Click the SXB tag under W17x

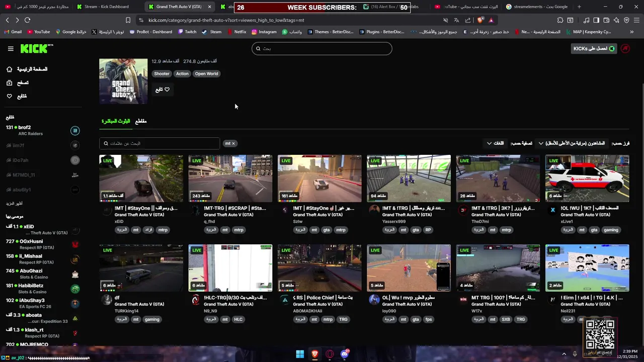(x=505, y=319)
